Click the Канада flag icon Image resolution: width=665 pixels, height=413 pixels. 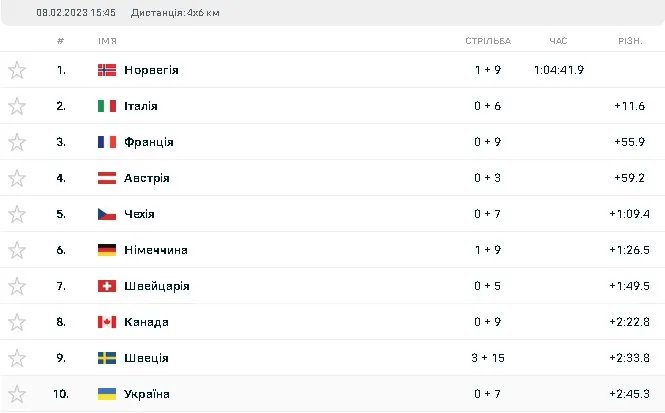[107, 322]
